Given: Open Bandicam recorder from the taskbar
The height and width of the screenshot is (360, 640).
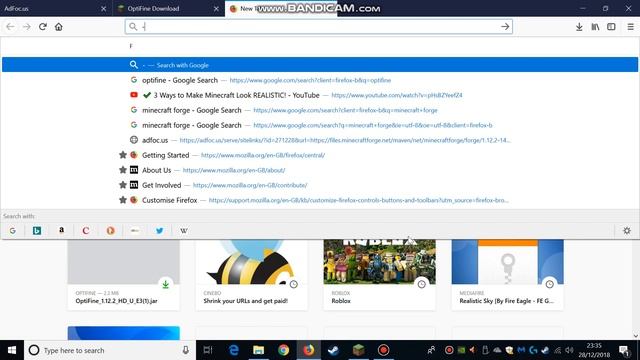Looking at the screenshot, I should point(383,350).
